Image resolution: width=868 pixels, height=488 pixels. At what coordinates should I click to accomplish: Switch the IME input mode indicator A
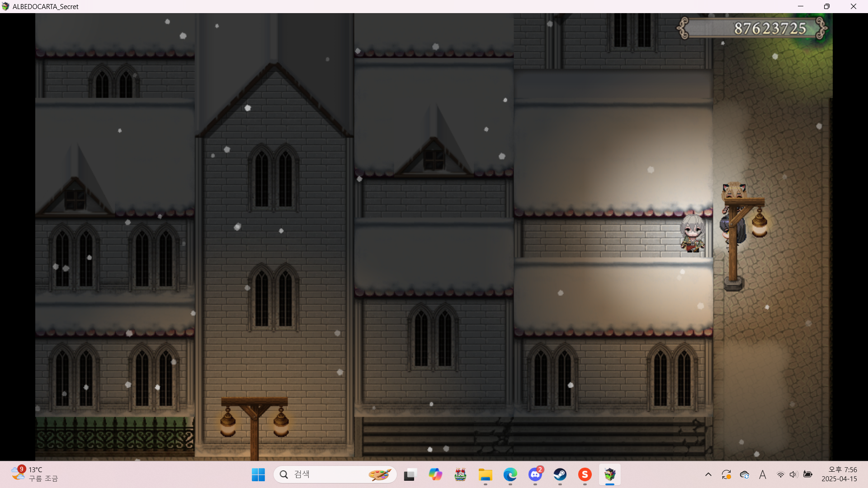(763, 474)
